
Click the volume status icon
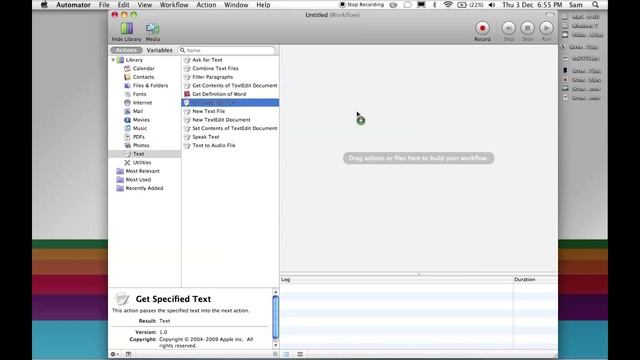492,5
